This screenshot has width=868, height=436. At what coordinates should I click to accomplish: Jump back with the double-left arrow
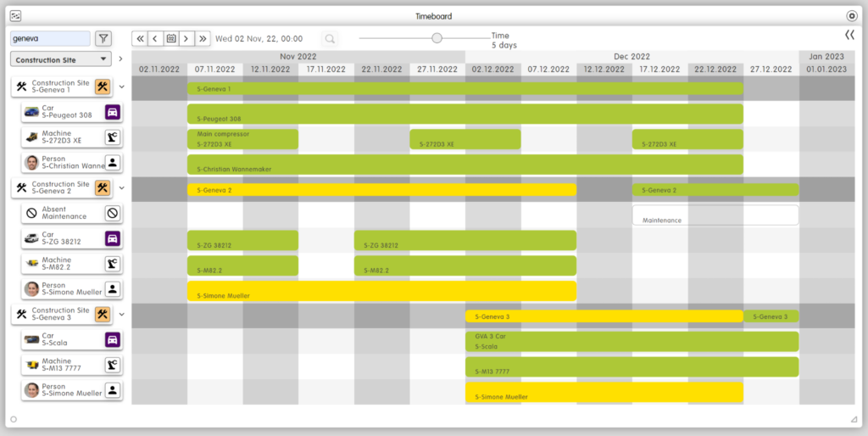click(140, 38)
